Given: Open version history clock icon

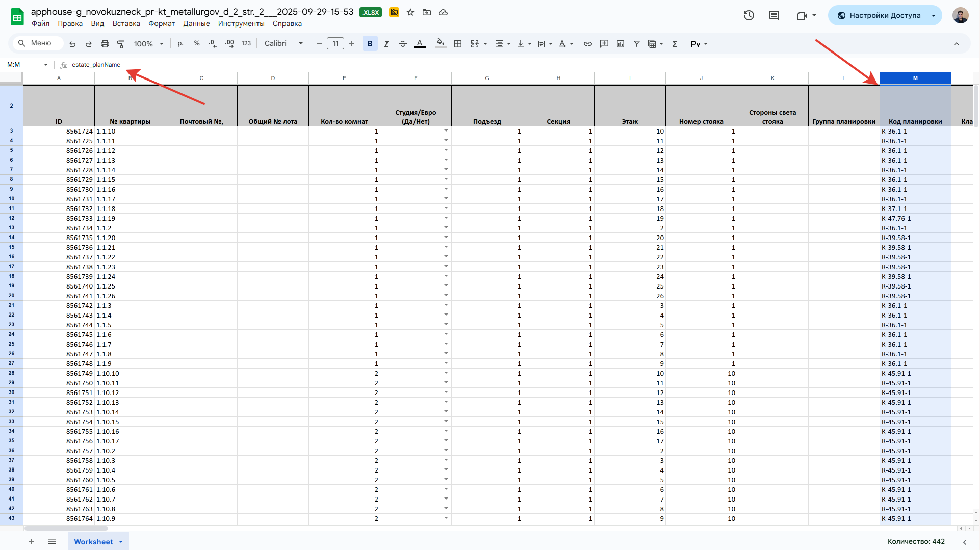Looking at the screenshot, I should 749,15.
